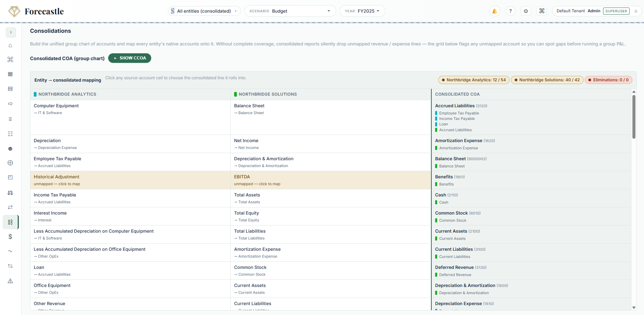Open the All entities (consolidated) dropdown
Viewport: 644px width, 315px height.
(x=204, y=11)
